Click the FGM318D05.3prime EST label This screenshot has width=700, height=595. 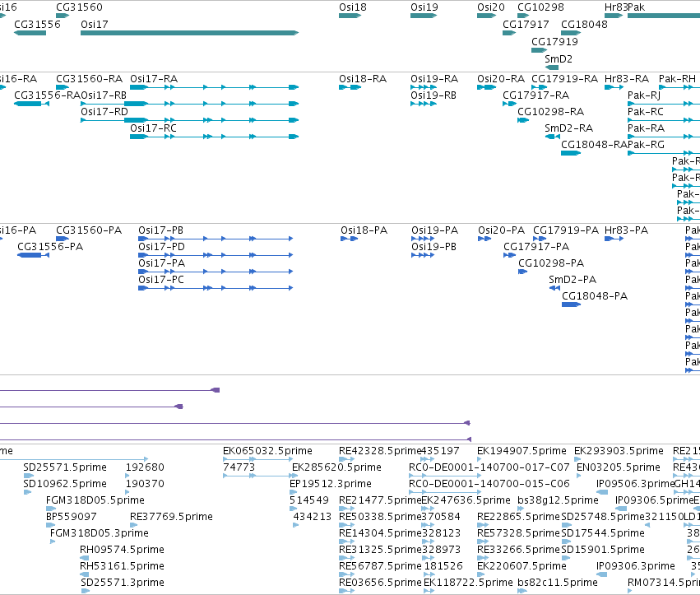(100, 533)
